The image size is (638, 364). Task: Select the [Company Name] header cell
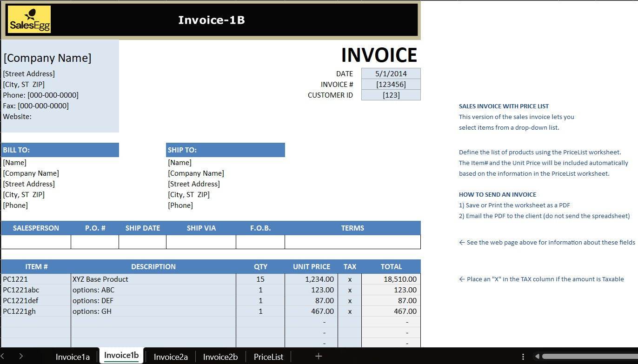(x=47, y=58)
